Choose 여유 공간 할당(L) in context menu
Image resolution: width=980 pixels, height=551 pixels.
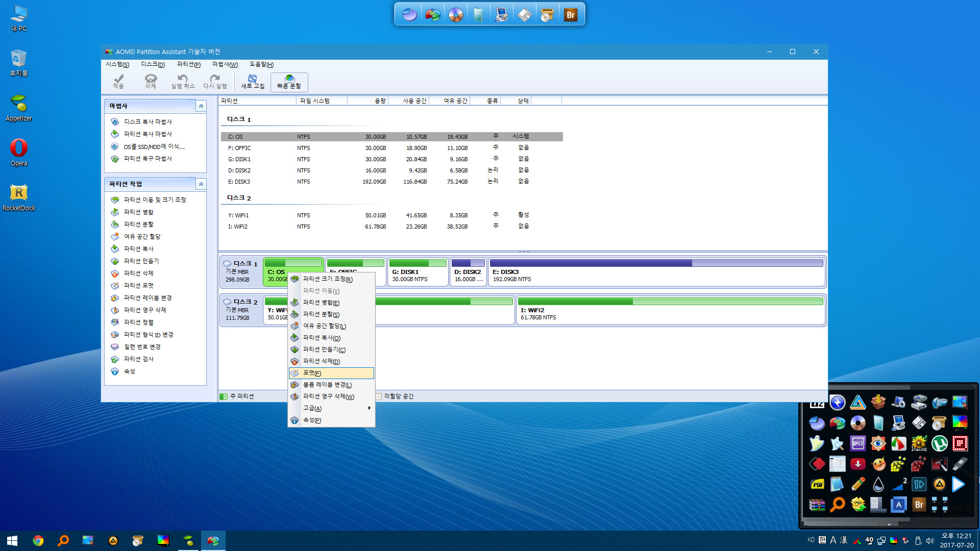click(331, 326)
